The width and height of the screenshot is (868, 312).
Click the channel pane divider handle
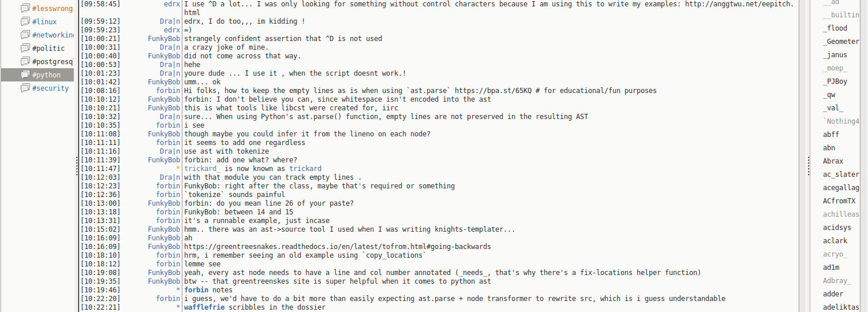tap(77, 166)
